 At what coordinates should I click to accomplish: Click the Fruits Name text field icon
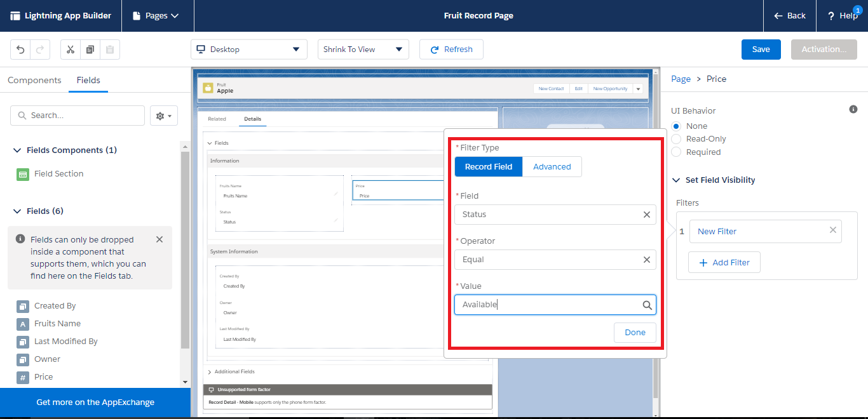click(24, 323)
